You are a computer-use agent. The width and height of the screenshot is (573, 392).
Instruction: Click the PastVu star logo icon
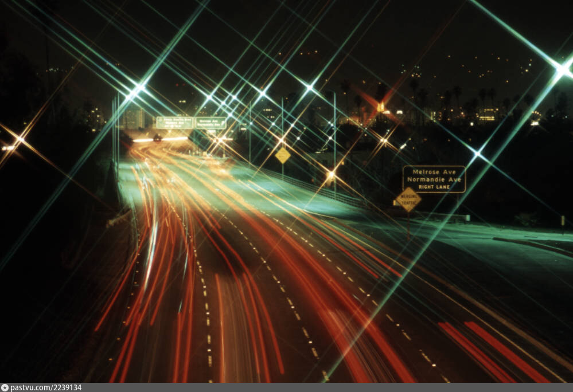click(x=5, y=387)
